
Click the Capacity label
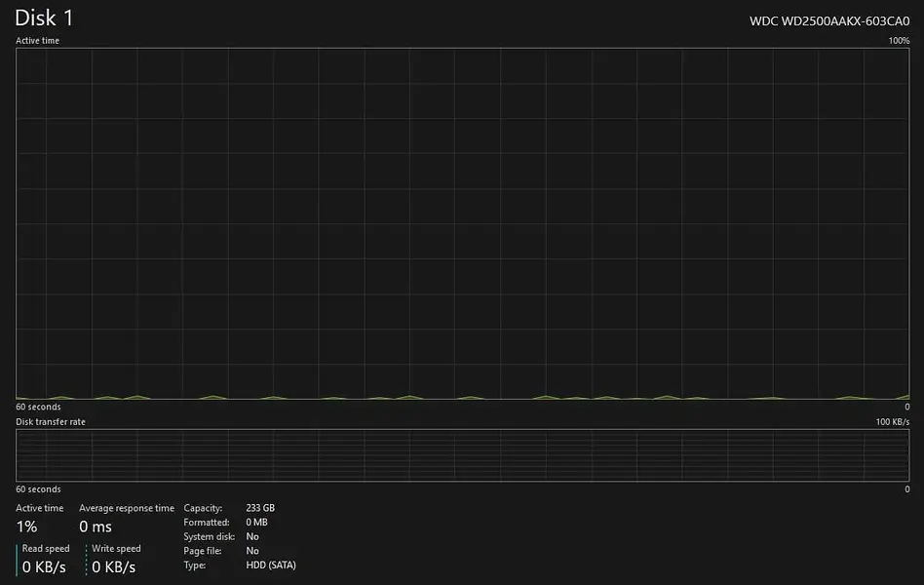(203, 508)
